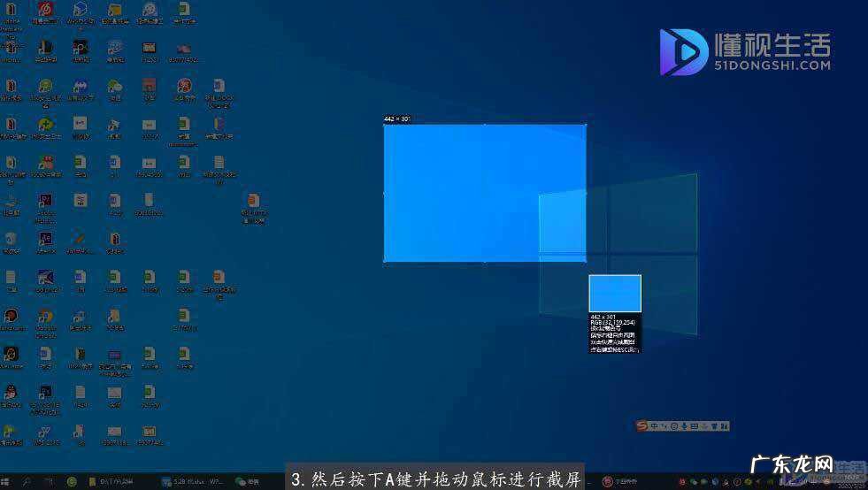Click the RGB:(32,159,254) color readout

(x=612, y=322)
